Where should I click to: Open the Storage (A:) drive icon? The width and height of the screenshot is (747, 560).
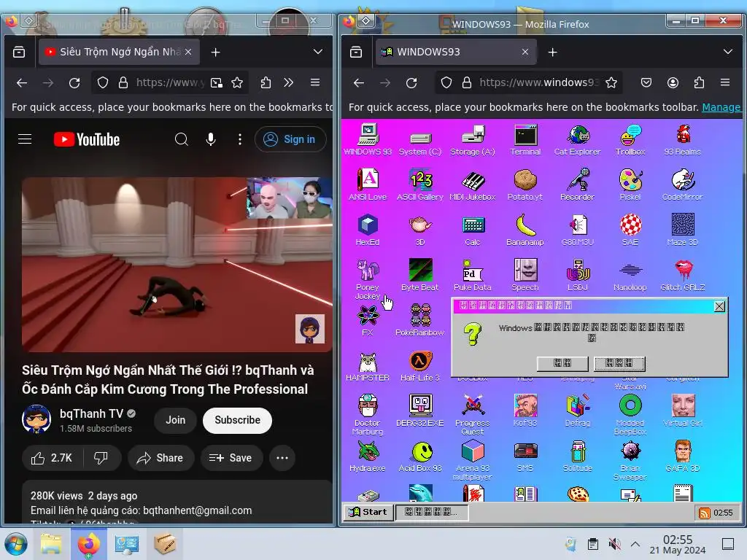(x=473, y=141)
